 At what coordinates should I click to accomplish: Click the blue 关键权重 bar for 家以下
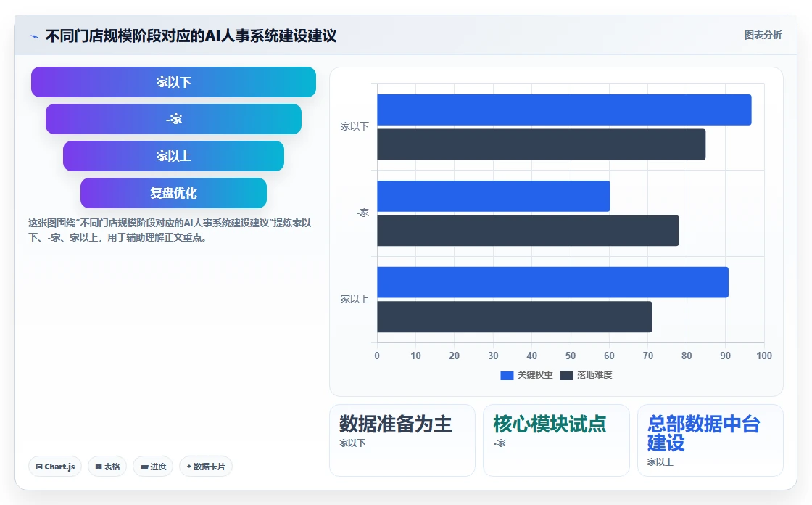[564, 110]
